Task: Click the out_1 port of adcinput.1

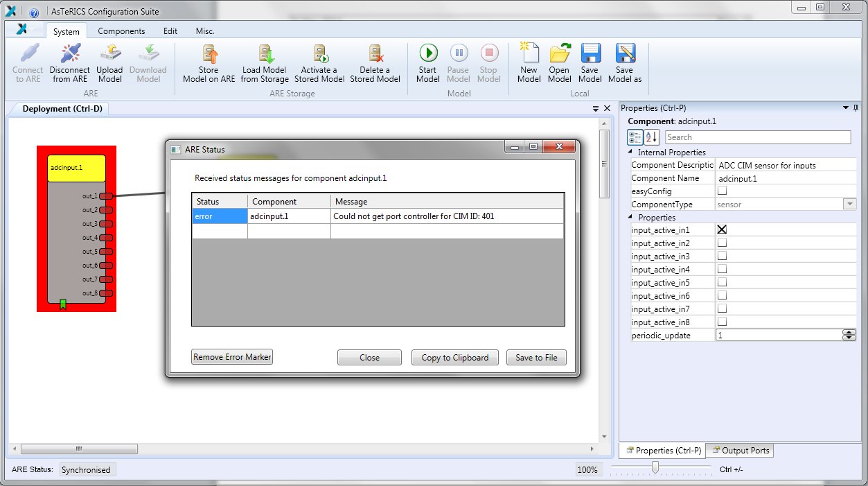Action: 106,196
